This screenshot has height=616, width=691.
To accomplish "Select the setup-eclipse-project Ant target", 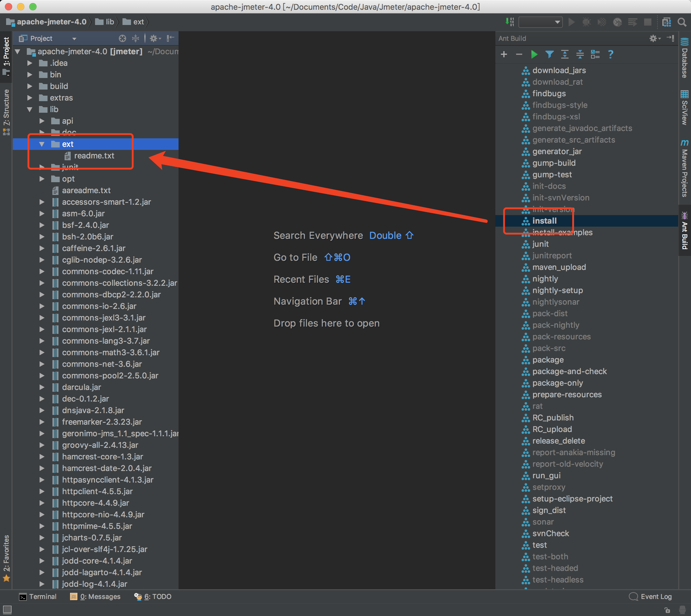I will pos(572,498).
